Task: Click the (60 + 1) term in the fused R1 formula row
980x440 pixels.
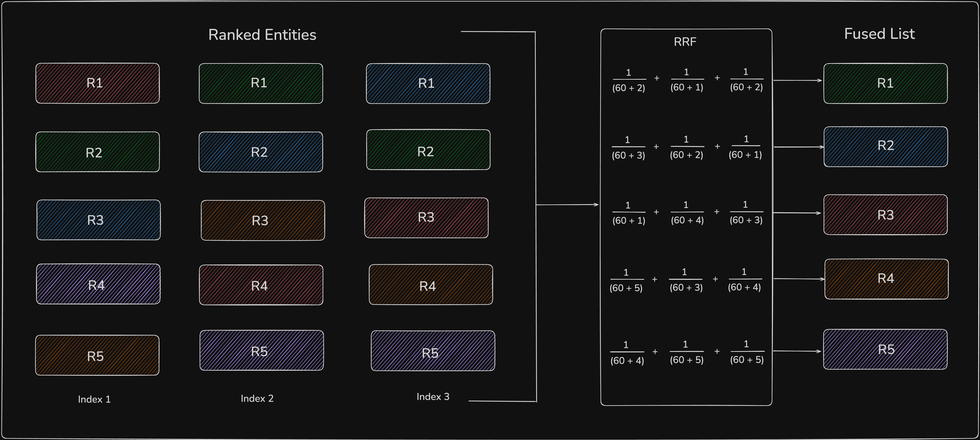Action: pos(687,87)
